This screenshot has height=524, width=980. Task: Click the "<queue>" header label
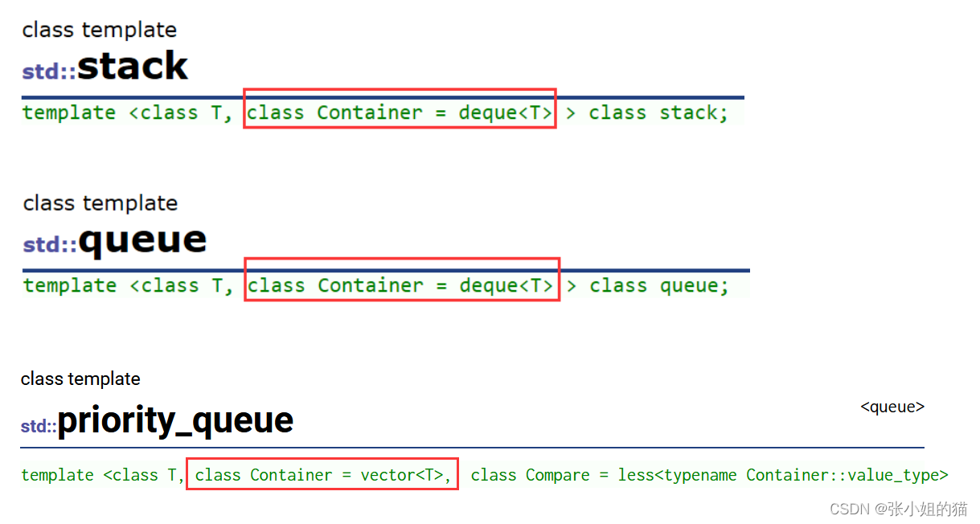click(892, 407)
